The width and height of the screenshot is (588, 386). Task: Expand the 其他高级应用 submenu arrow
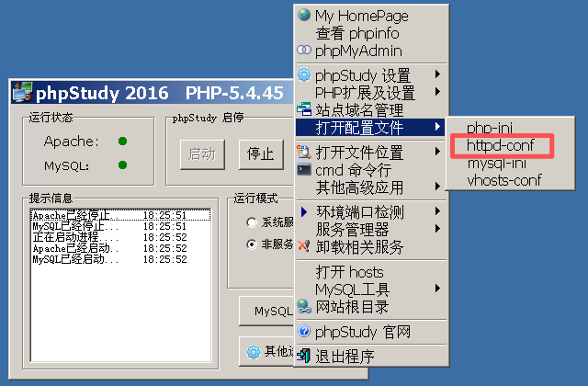437,187
